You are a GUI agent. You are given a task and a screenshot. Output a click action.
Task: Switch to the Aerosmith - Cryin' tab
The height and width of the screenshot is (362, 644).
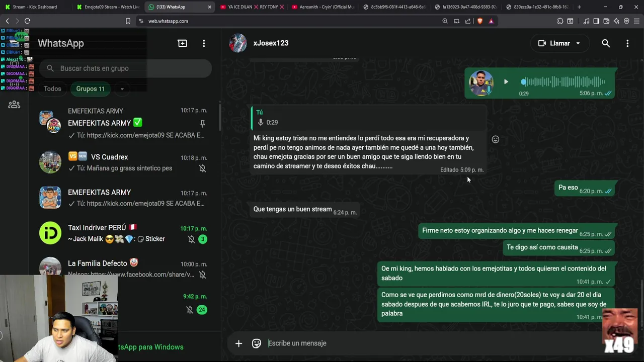[x=322, y=7]
